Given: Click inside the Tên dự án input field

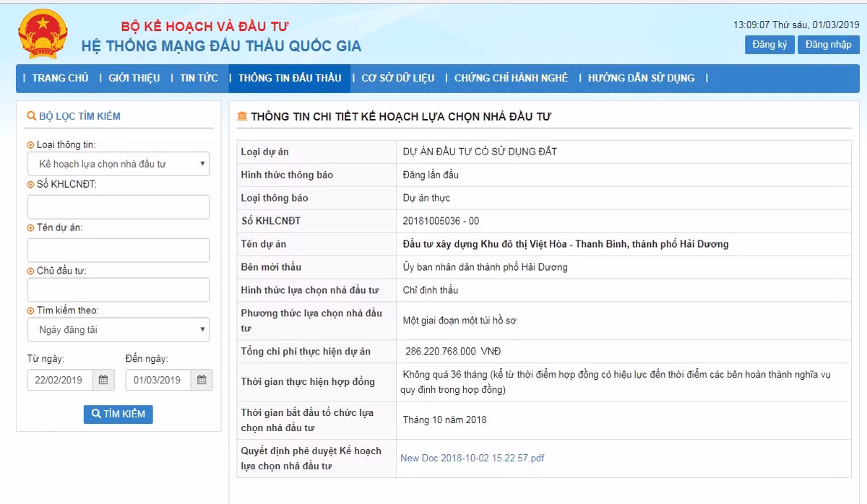Looking at the screenshot, I should tap(118, 249).
